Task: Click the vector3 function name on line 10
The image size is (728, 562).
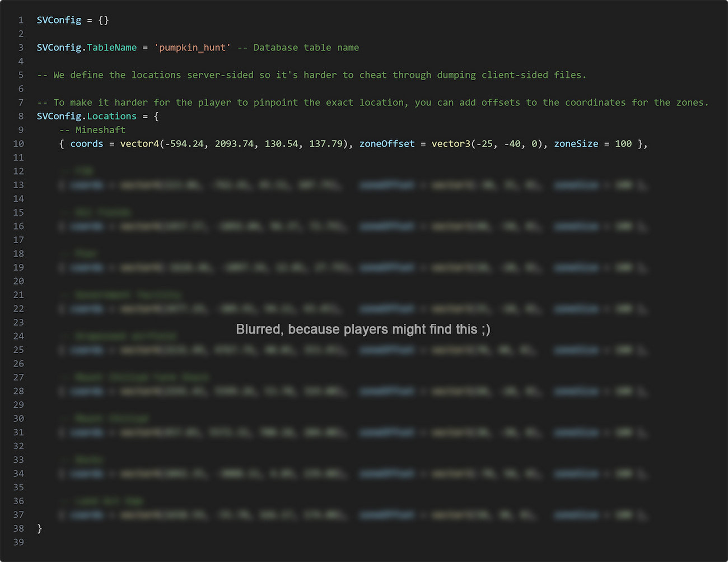Action: tap(451, 144)
